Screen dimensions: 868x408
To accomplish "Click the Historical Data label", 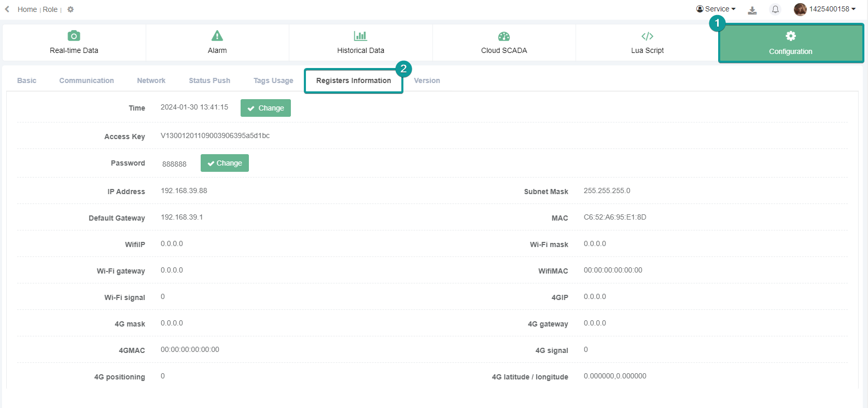I will (x=361, y=50).
